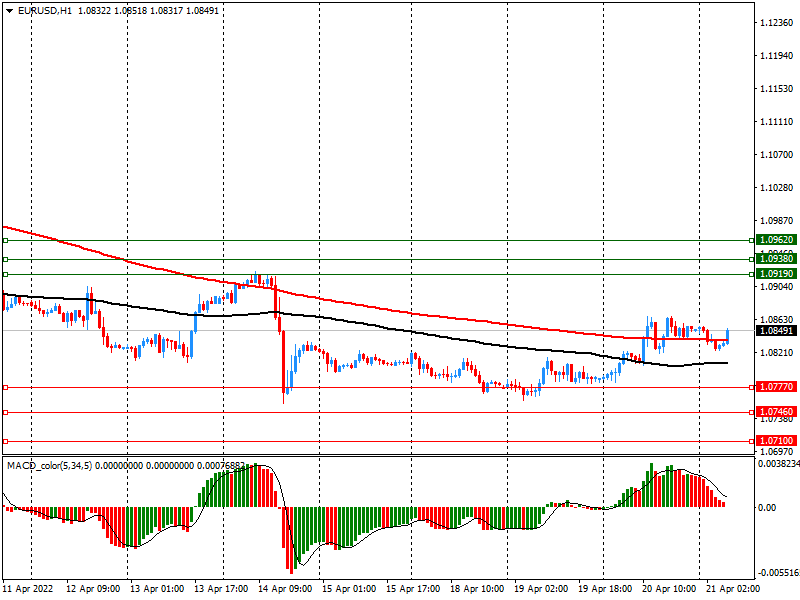The image size is (800, 600).
Task: Click the 11 Apr 2022 date label
Action: (x=28, y=589)
